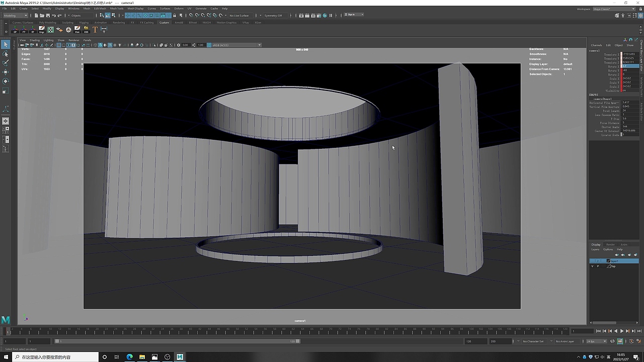
Task: Click the orange T Type shelf icon
Action: pyautogui.click(x=95, y=30)
